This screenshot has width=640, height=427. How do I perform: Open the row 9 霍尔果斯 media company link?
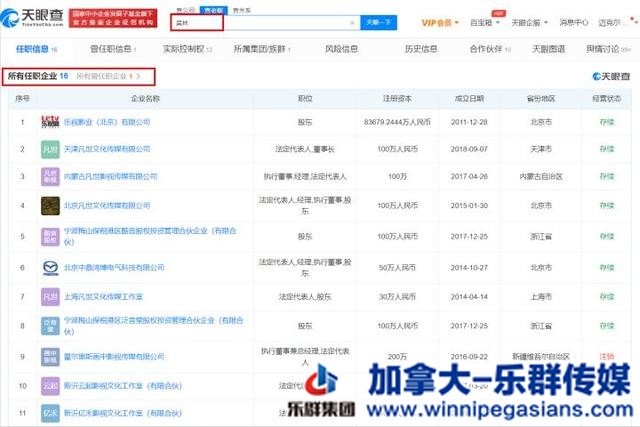click(114, 357)
